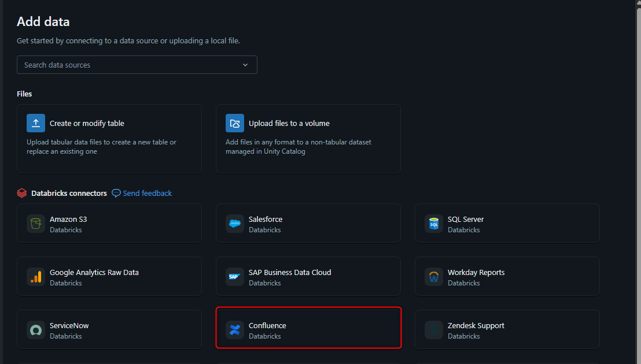This screenshot has height=364, width=641.
Task: Click the Amazon S3 bucket icon
Action: pos(36,224)
